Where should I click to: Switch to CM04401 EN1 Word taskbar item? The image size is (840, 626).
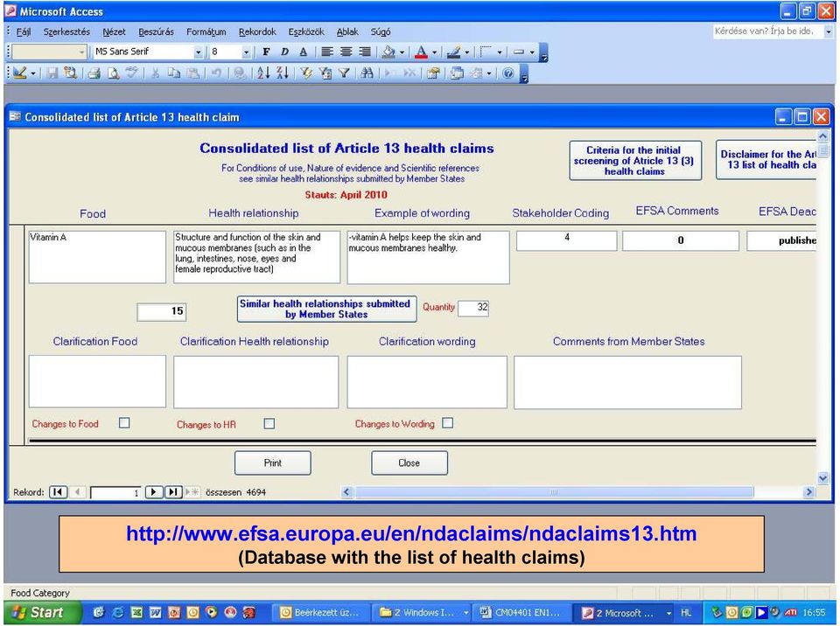(521, 612)
